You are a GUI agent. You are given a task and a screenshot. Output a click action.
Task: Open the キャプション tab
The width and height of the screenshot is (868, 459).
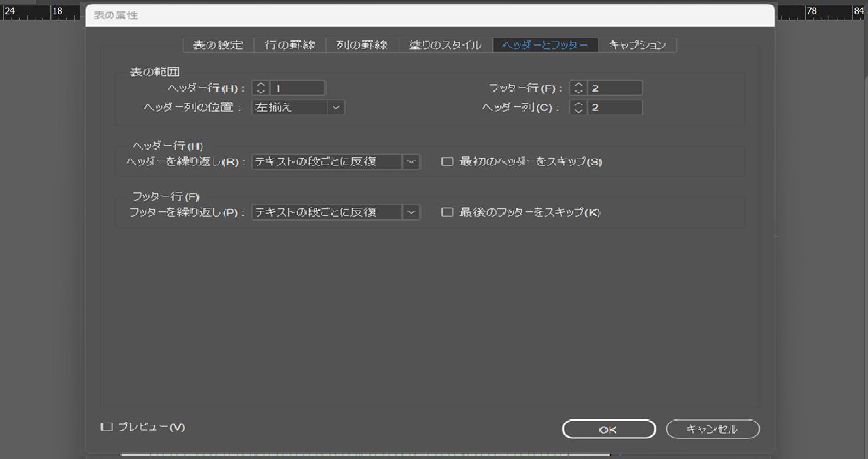click(637, 45)
